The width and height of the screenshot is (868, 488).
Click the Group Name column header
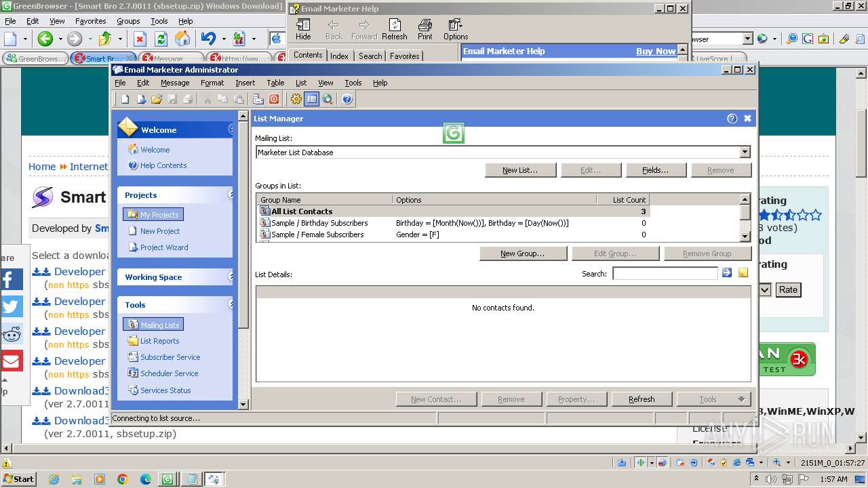[325, 200]
